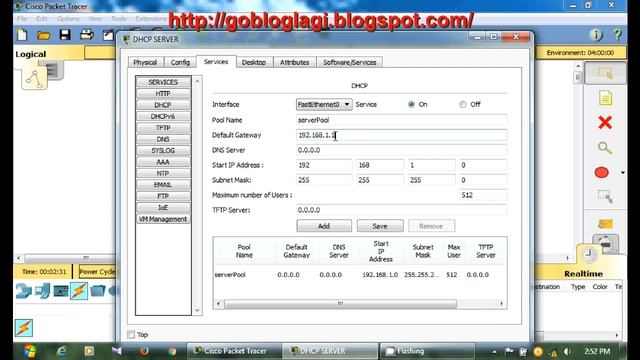Choose the Select tool in right toolbar

[x=605, y=73]
